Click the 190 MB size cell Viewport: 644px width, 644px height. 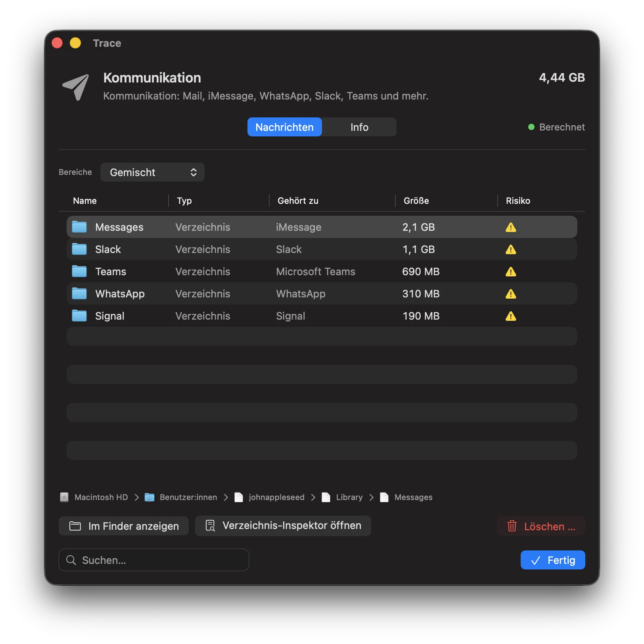421,316
